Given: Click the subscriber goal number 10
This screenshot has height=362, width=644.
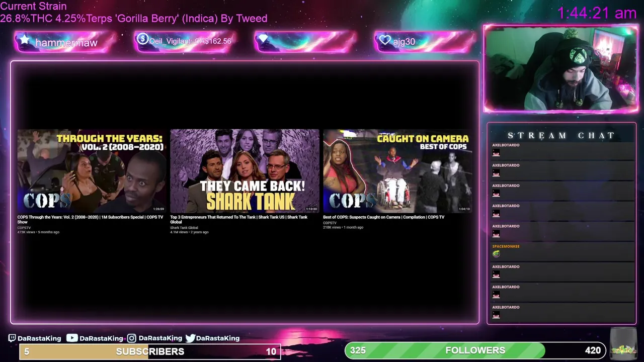Looking at the screenshot, I should 271,351.
